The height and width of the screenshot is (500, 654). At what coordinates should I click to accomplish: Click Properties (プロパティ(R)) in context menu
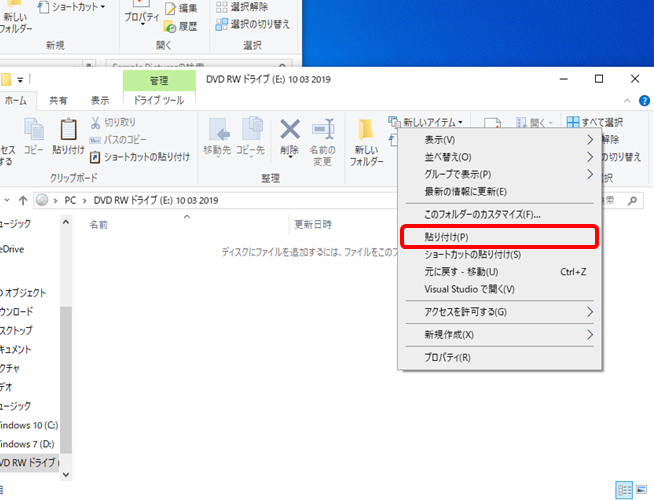coord(500,357)
